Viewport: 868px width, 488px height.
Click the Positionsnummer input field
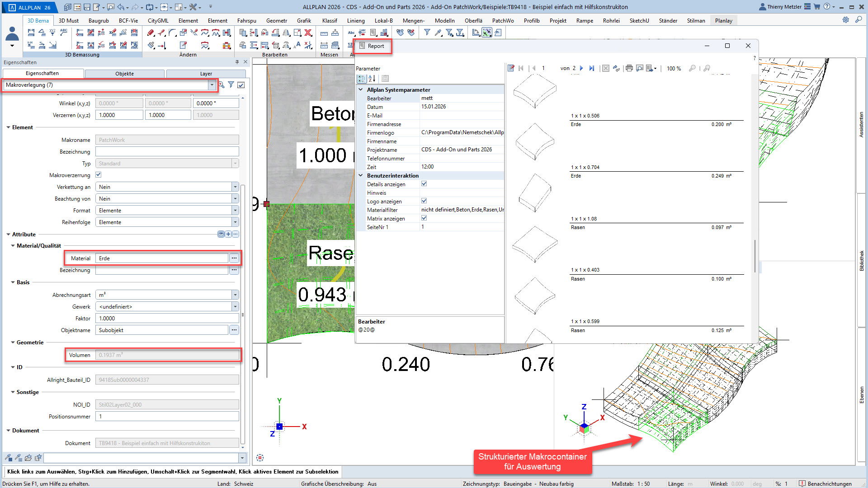(x=167, y=416)
